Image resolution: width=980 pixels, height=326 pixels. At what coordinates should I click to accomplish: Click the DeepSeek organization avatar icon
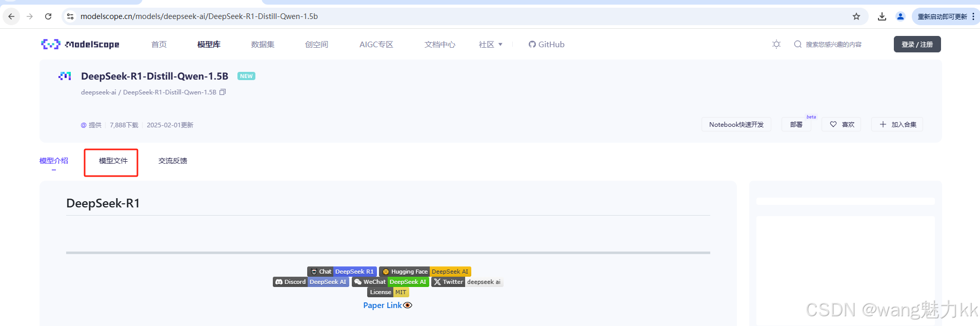click(x=65, y=76)
